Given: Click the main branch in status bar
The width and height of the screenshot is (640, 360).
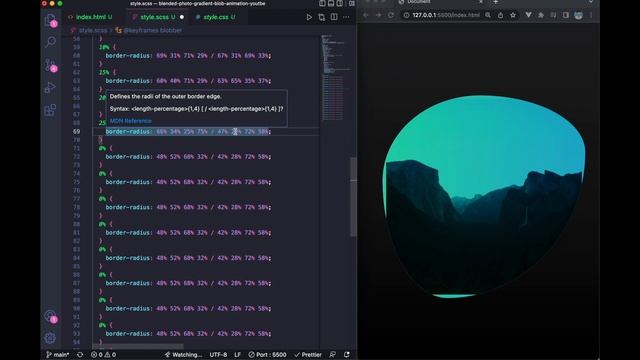Looking at the screenshot, I should click(58, 355).
